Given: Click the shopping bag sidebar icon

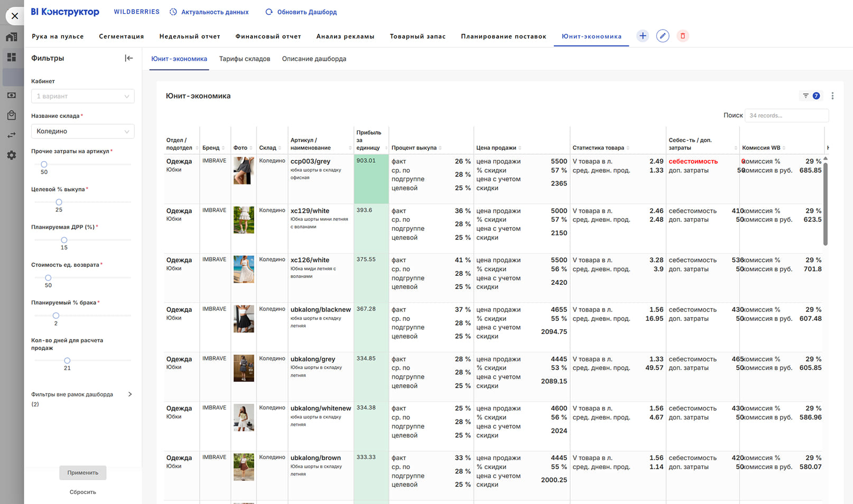Looking at the screenshot, I should [12, 115].
